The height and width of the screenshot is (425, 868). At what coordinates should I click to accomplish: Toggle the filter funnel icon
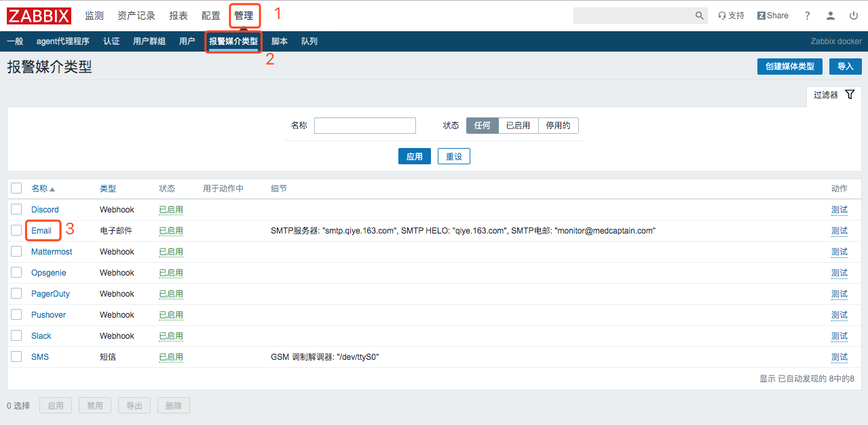click(850, 95)
